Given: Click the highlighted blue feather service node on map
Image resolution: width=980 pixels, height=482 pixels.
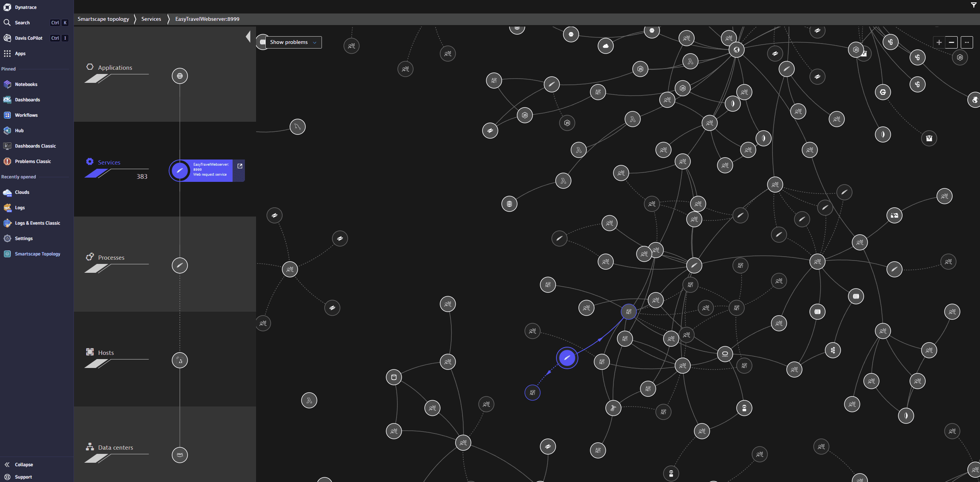Looking at the screenshot, I should point(567,358).
